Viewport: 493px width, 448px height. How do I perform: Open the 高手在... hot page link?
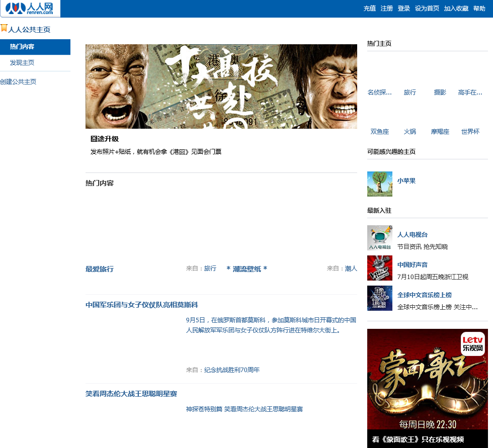point(470,93)
